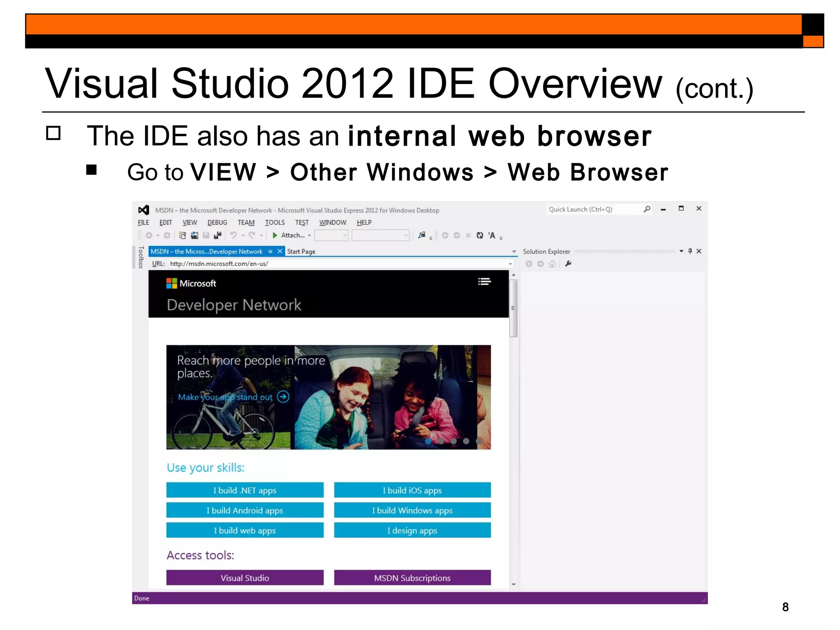Open the HELP menu

(x=364, y=222)
